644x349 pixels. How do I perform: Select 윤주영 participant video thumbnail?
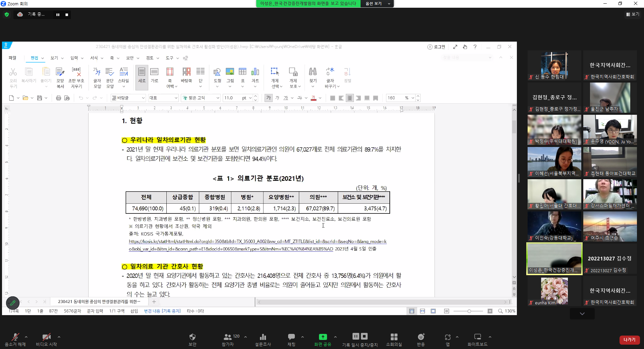coord(610,130)
